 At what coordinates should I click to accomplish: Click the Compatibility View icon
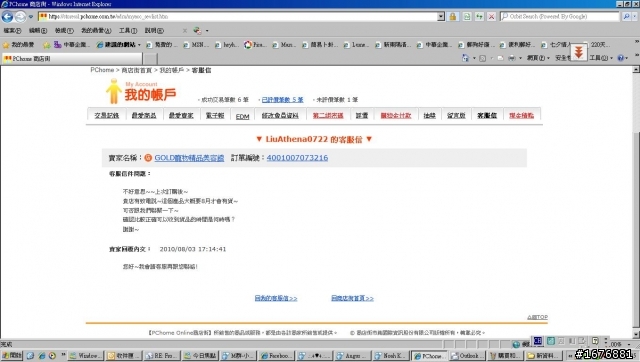(x=467, y=17)
